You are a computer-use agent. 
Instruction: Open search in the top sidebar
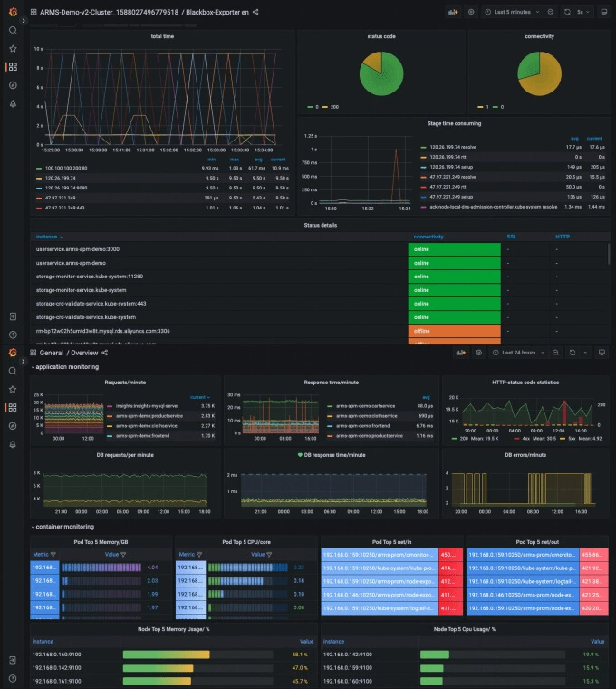tap(13, 30)
